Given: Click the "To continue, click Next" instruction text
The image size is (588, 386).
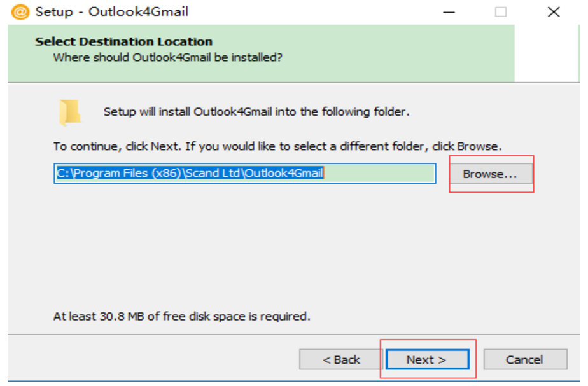Looking at the screenshot, I should (277, 146).
